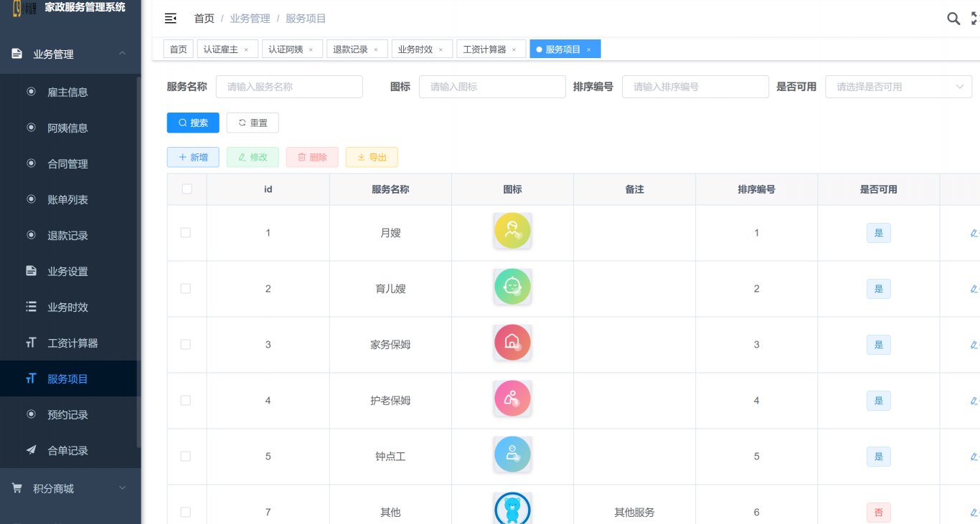Collapse the 业务管理 menu chevron
980x524 pixels.
pos(122,54)
